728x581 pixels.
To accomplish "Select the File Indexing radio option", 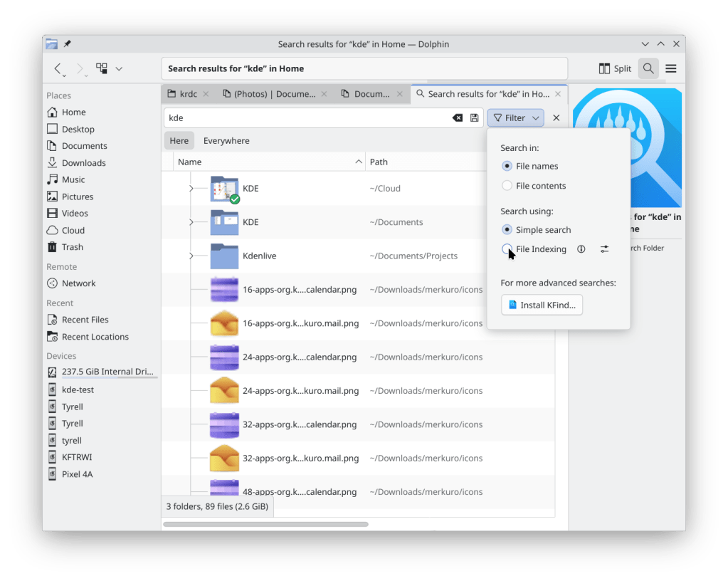I will point(507,249).
